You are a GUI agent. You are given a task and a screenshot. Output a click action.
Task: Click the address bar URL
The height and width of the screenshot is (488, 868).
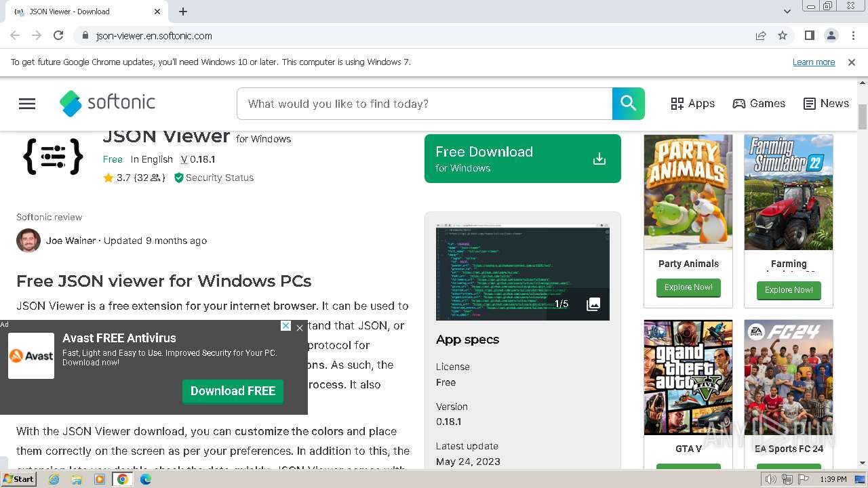click(154, 36)
